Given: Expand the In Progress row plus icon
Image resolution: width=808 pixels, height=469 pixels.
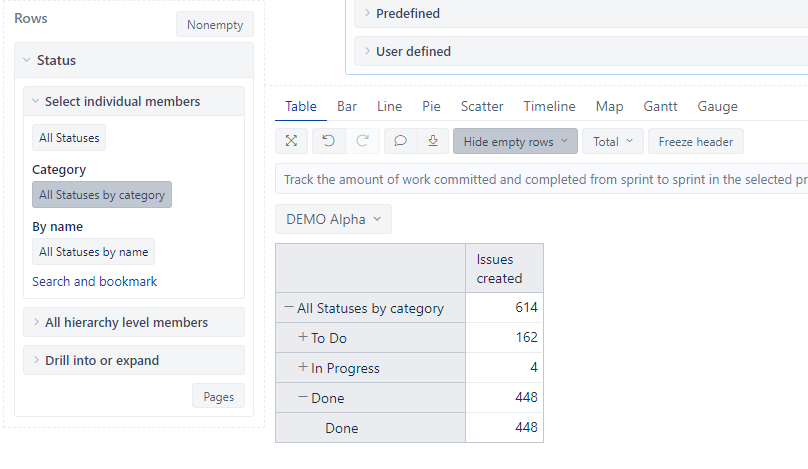Looking at the screenshot, I should click(x=303, y=367).
